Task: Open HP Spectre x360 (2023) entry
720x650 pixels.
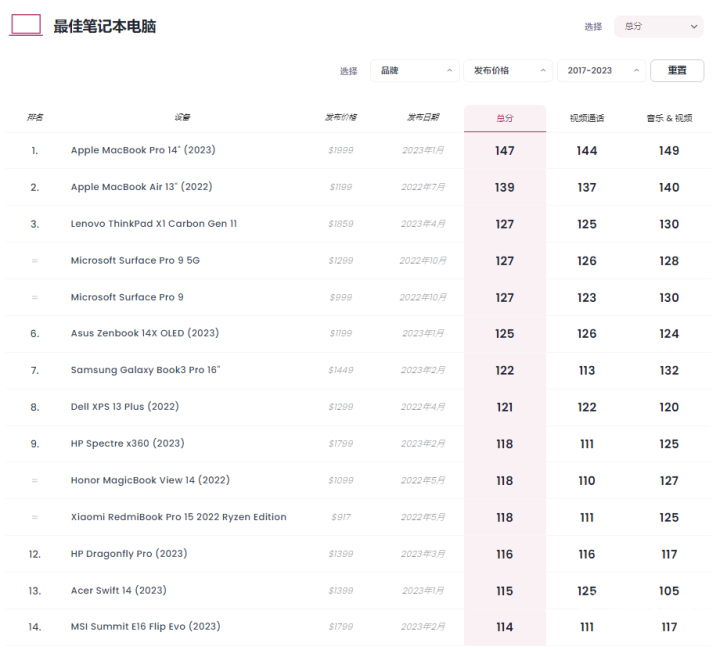Action: 127,443
